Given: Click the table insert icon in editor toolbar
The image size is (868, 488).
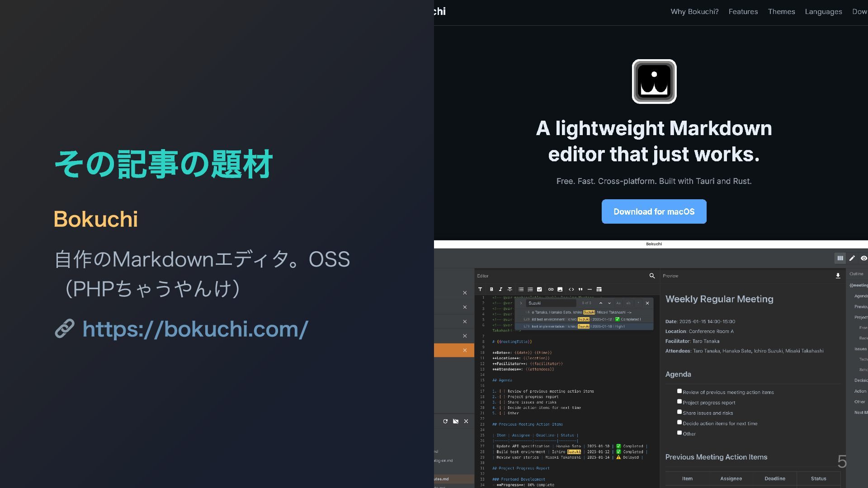Looking at the screenshot, I should click(599, 289).
